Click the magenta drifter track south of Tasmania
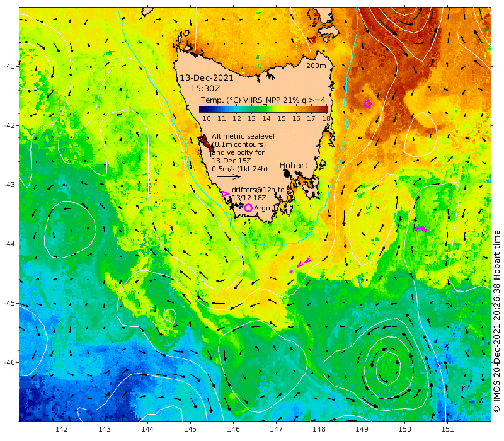Image resolution: width=504 pixels, height=441 pixels. (301, 264)
